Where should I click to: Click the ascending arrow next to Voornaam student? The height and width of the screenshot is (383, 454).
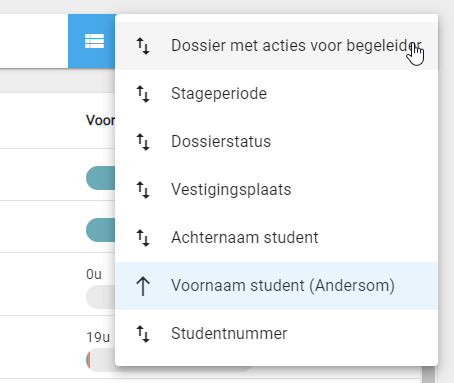pos(143,286)
